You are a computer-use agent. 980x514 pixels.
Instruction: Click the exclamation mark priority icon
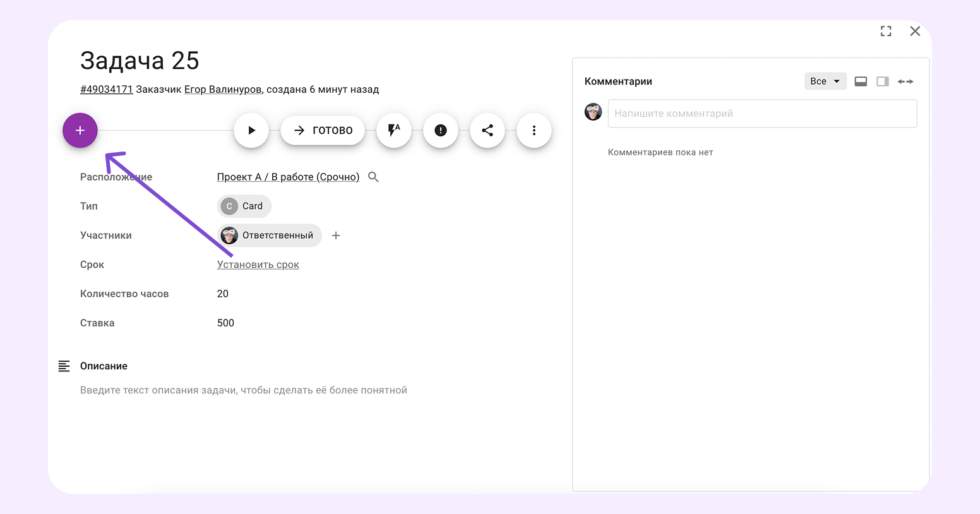[x=441, y=130]
